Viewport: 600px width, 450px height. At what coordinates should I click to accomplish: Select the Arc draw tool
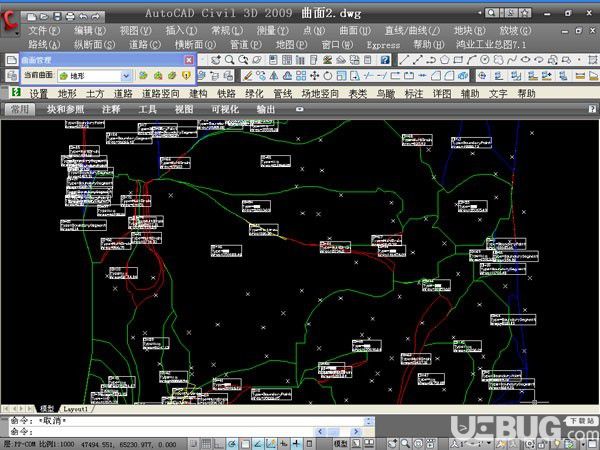471,60
